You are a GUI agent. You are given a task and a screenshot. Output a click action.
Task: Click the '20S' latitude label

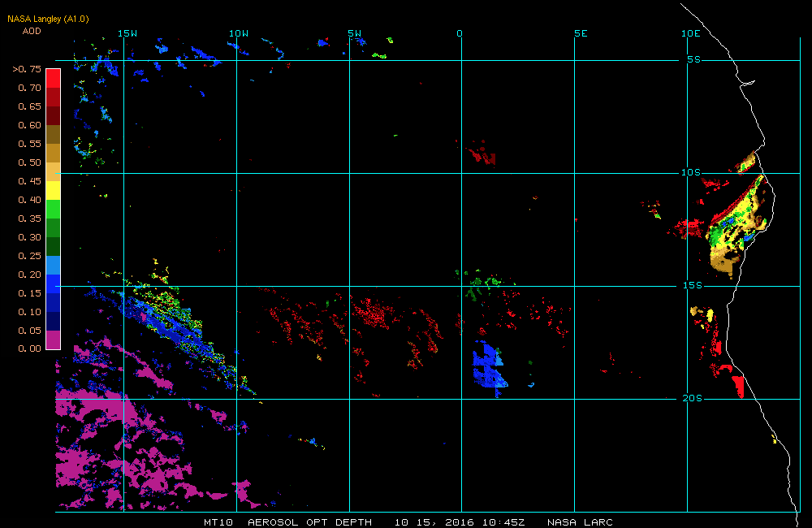[693, 399]
